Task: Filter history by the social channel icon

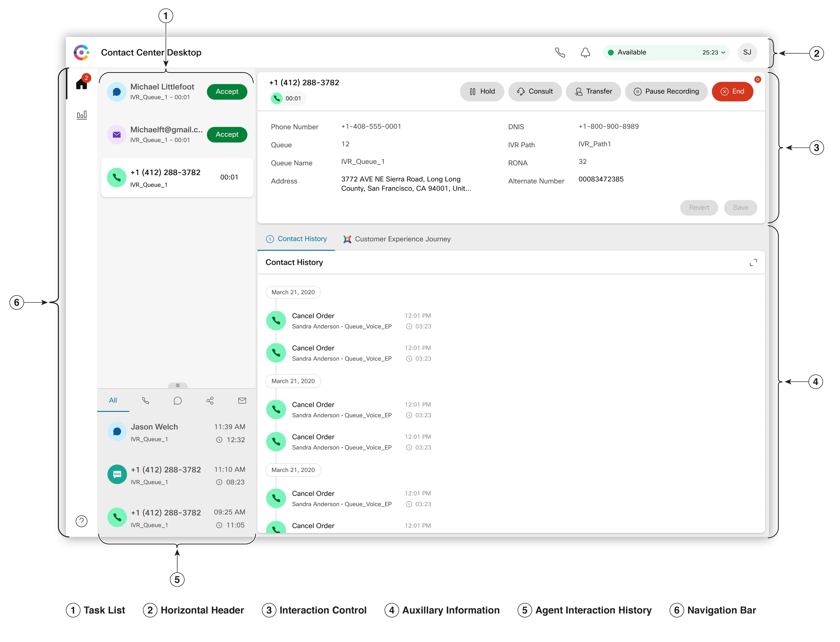Action: pyautogui.click(x=209, y=400)
